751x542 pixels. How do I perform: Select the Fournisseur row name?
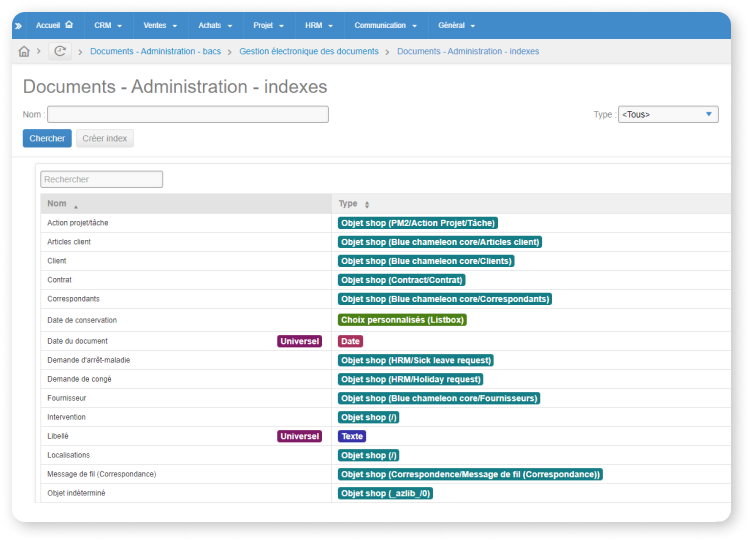coord(67,398)
